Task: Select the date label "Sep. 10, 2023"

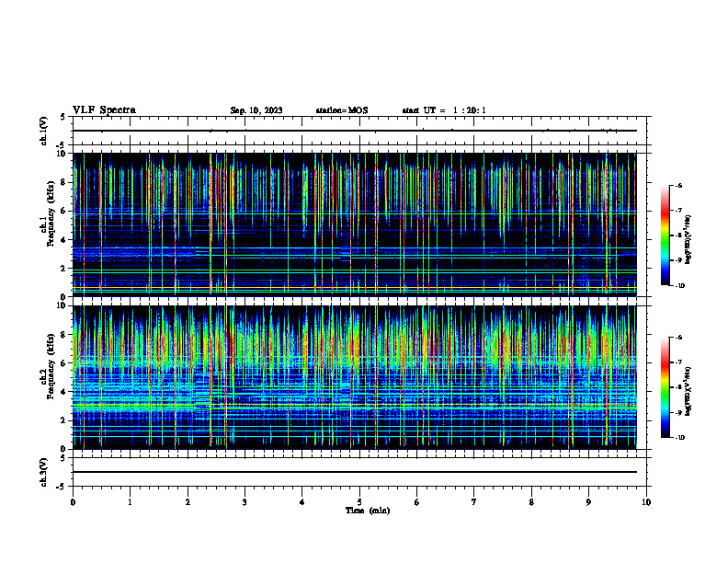Action: click(256, 110)
